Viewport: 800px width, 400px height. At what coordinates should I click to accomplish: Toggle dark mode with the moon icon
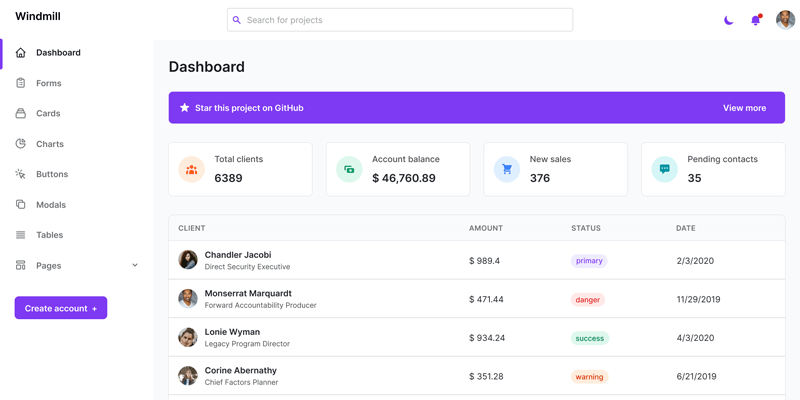[729, 20]
